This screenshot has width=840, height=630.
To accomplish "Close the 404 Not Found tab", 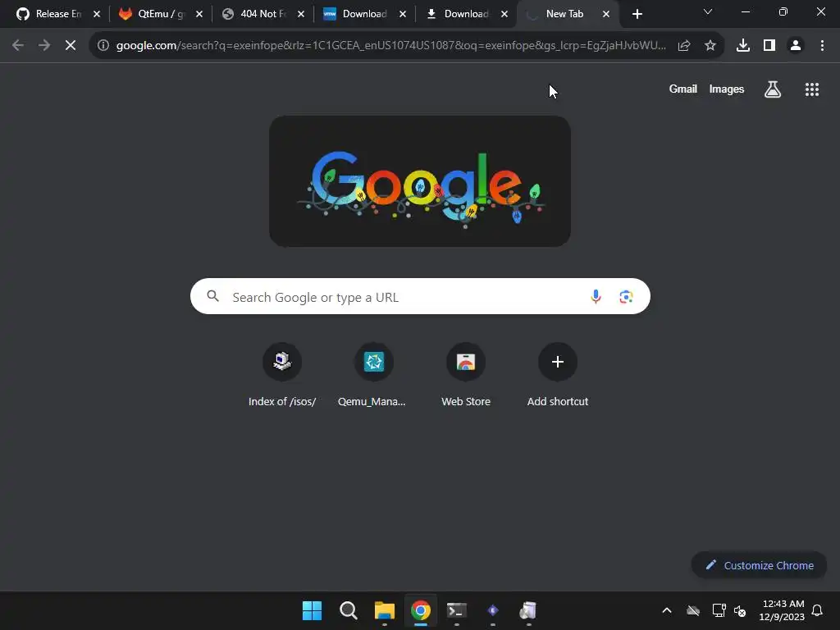I will click(300, 15).
